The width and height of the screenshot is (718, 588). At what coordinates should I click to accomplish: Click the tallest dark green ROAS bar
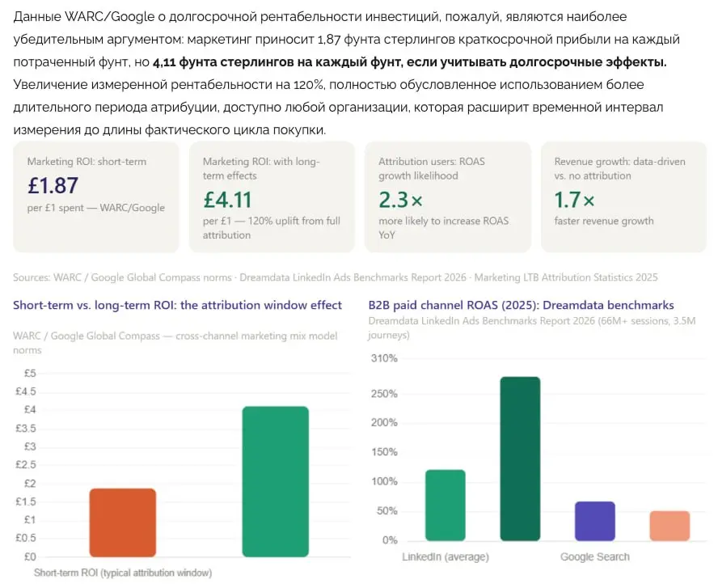coord(520,459)
